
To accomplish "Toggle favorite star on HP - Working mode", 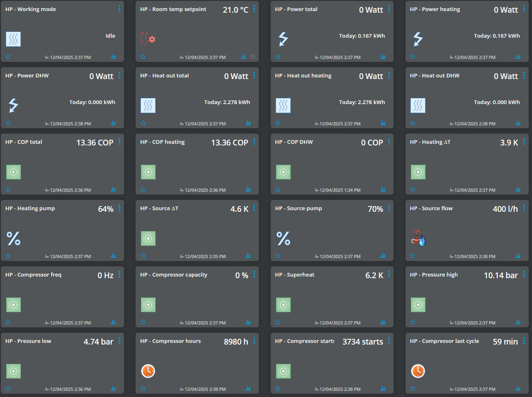I will (x=8, y=57).
